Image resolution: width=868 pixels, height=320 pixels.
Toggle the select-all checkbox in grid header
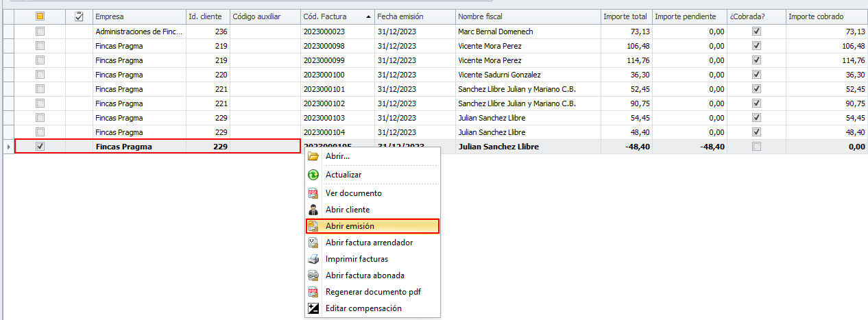click(x=40, y=16)
